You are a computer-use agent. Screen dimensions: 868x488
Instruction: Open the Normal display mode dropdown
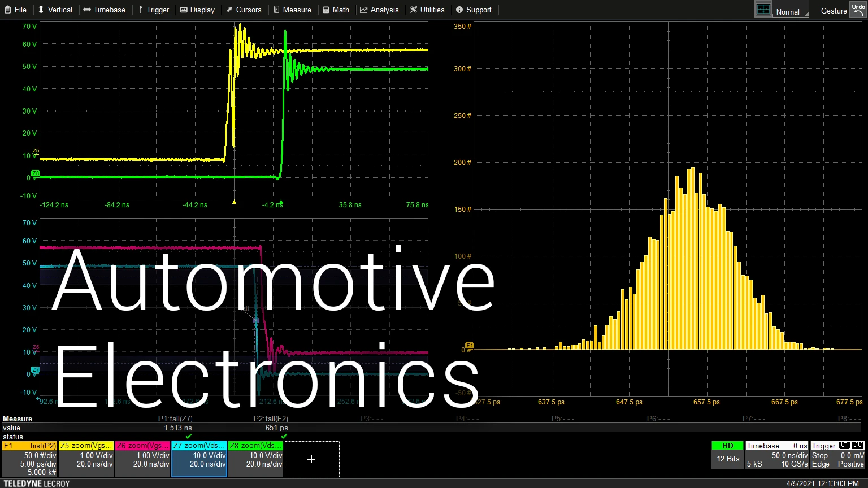pos(791,12)
